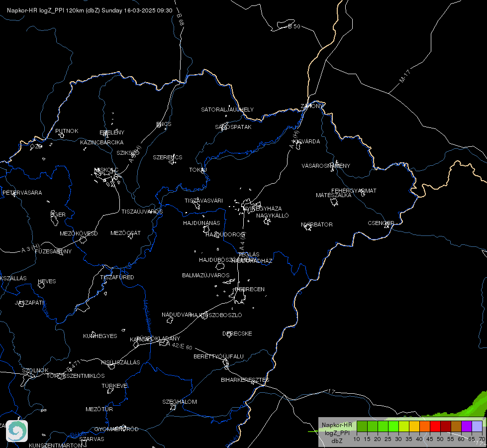Click the MISKOLC city label
Viewport: 487px width, 448px height.
click(106, 170)
